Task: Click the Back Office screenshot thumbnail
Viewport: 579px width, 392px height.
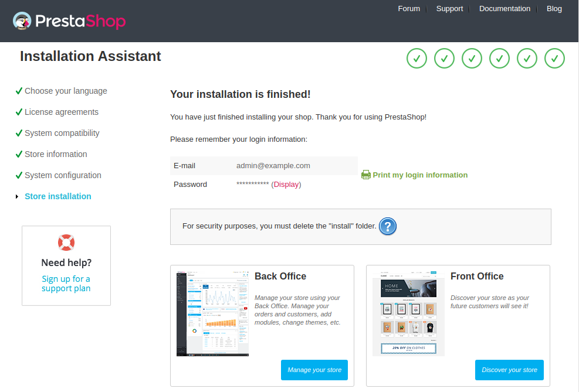Action: [212, 313]
